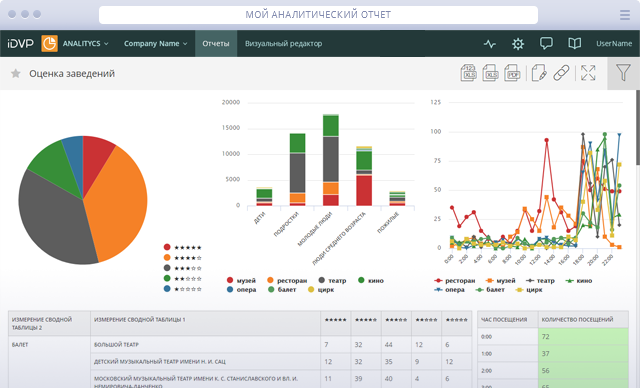The image size is (640, 388).
Task: Click the Оценка заведений report title
Action: pos(72,73)
